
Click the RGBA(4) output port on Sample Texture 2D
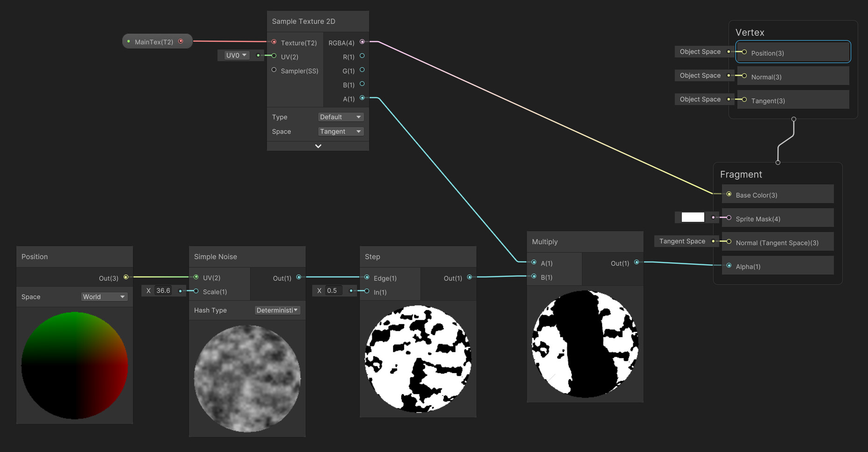(x=362, y=42)
